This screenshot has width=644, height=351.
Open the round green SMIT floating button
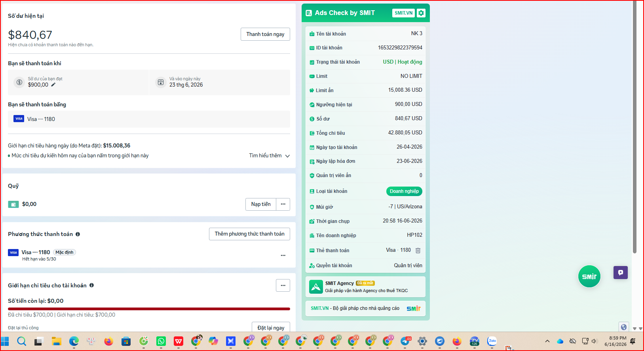coord(589,276)
